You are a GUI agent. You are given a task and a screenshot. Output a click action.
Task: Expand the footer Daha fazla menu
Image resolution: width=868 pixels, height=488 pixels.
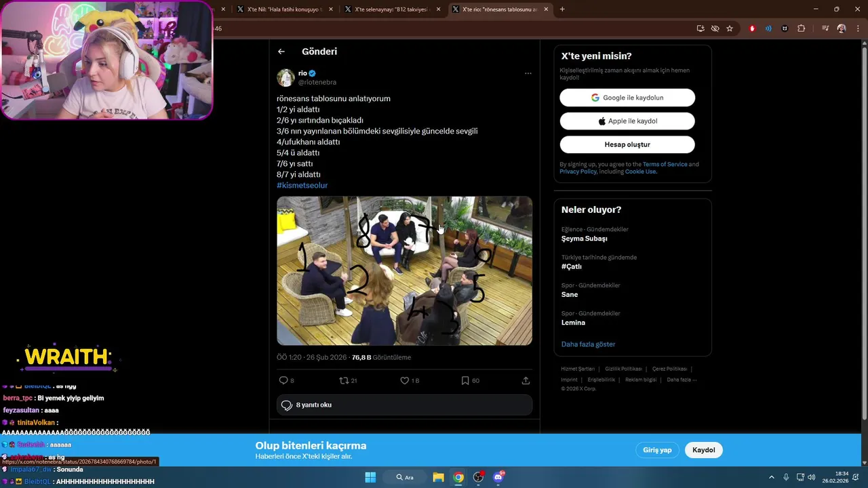point(682,380)
